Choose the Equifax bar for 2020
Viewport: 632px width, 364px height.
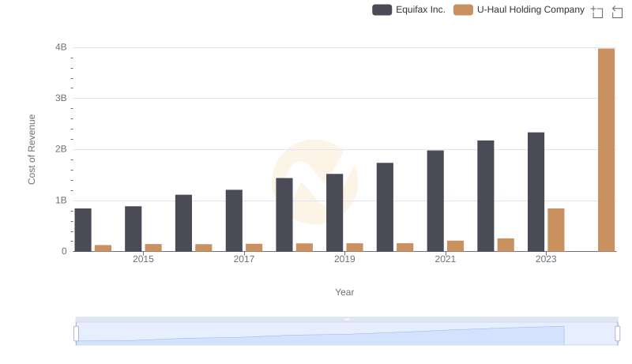pyautogui.click(x=385, y=207)
